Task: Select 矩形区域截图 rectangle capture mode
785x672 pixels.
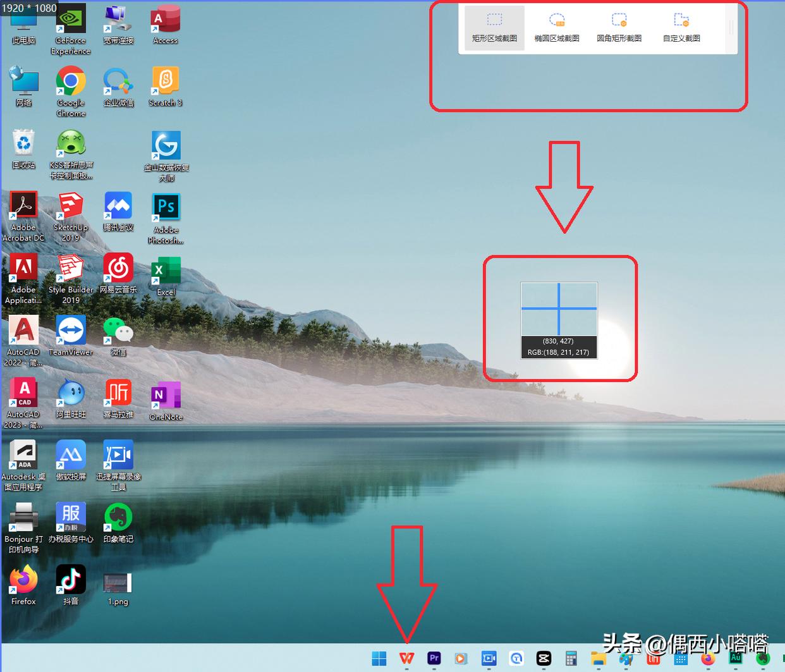Action: pos(494,28)
